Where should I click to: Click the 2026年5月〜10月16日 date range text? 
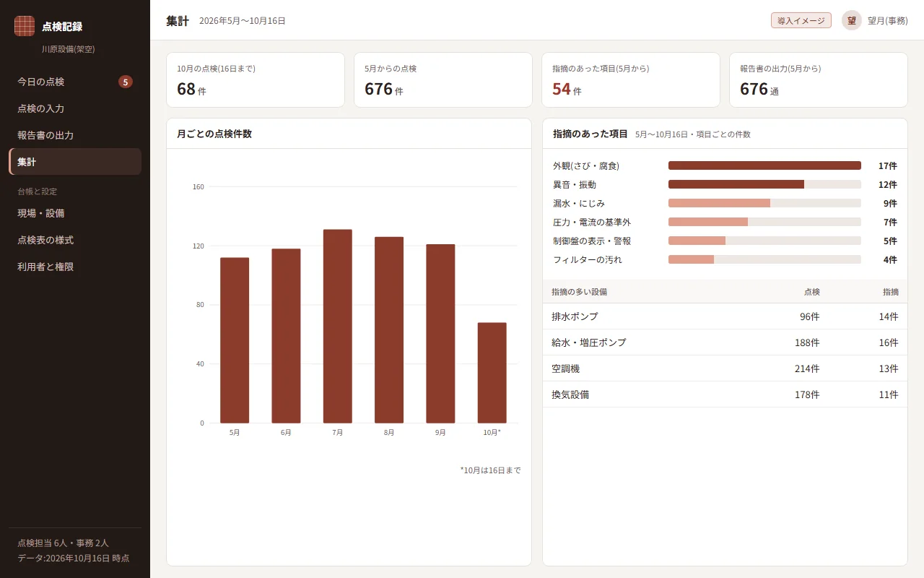click(243, 21)
